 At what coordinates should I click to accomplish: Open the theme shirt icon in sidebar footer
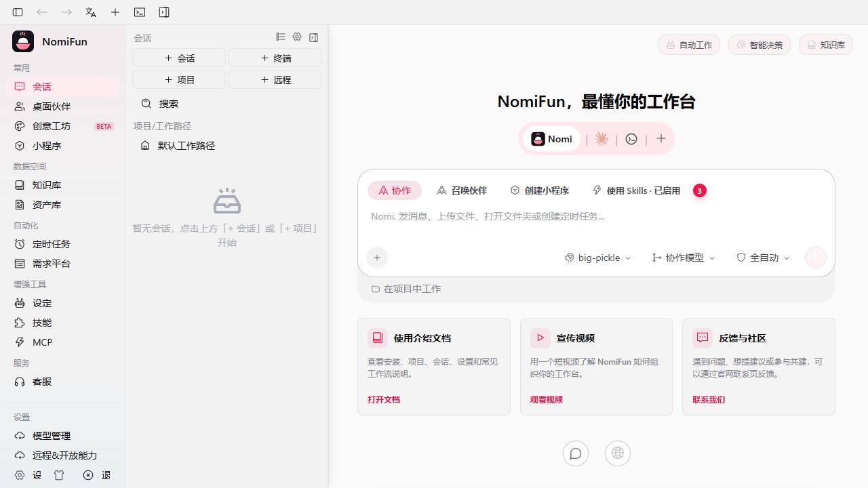click(x=59, y=475)
